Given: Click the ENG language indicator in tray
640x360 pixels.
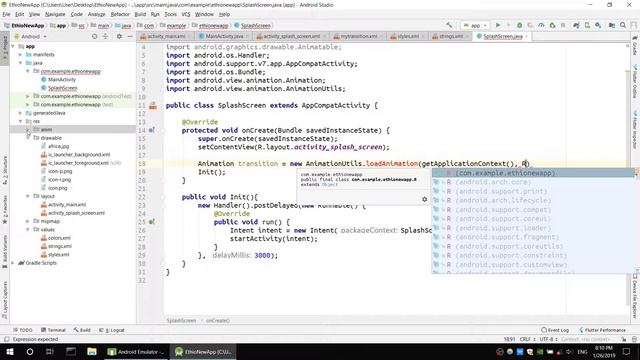Looking at the screenshot, I should point(582,351).
